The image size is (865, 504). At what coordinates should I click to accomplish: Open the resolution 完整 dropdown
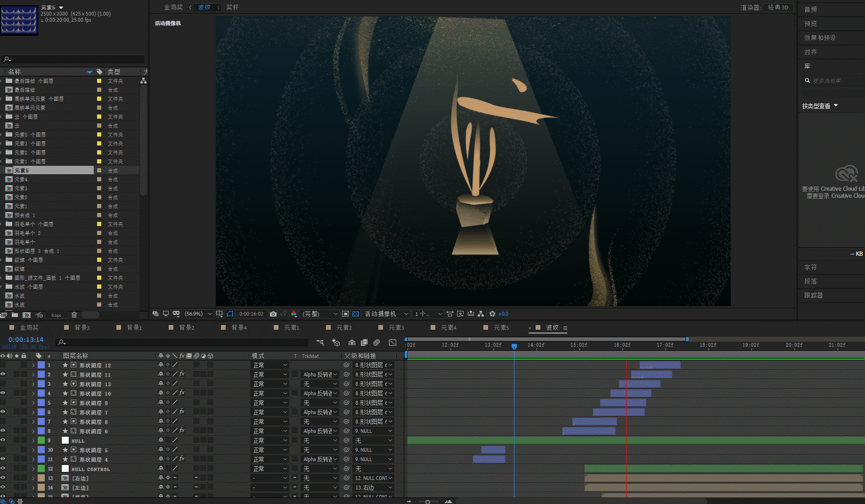[x=320, y=314]
